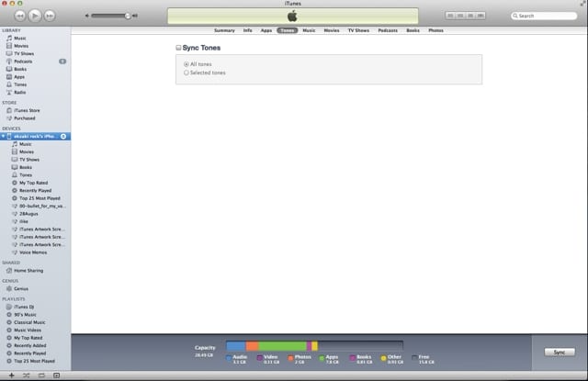Viewport: 588px width, 381px height.
Task: Enable the Sync Tones checkbox
Action: pos(178,48)
